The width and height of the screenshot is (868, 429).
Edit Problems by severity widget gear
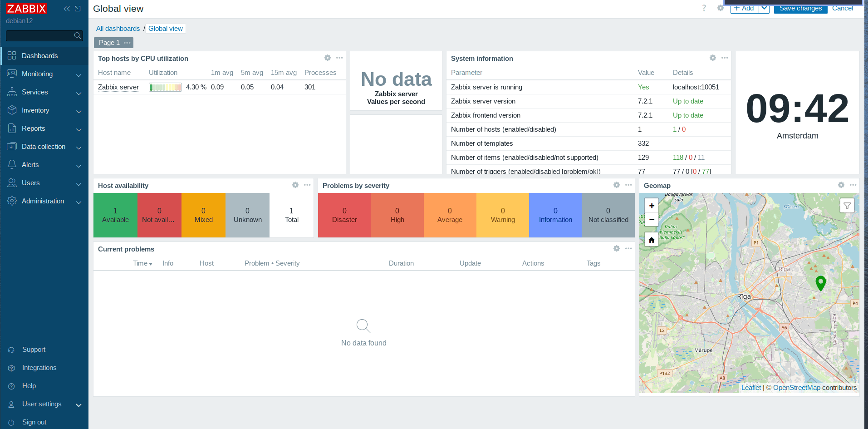(617, 185)
